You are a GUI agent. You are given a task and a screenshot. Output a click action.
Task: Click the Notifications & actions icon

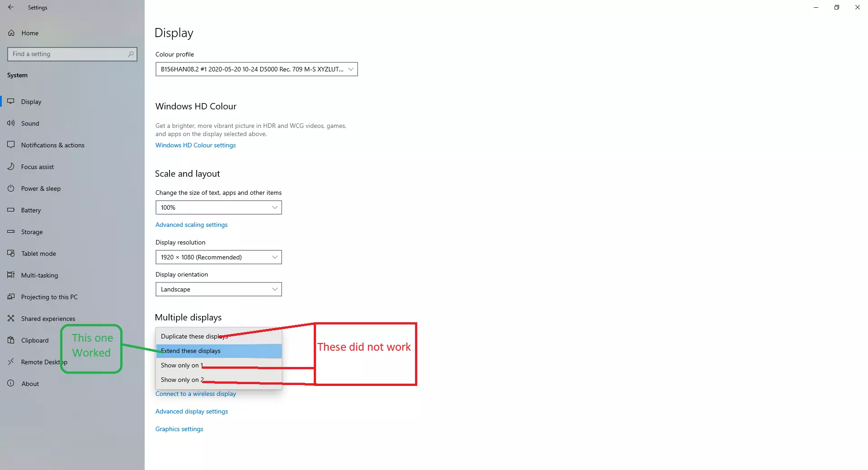tap(11, 145)
